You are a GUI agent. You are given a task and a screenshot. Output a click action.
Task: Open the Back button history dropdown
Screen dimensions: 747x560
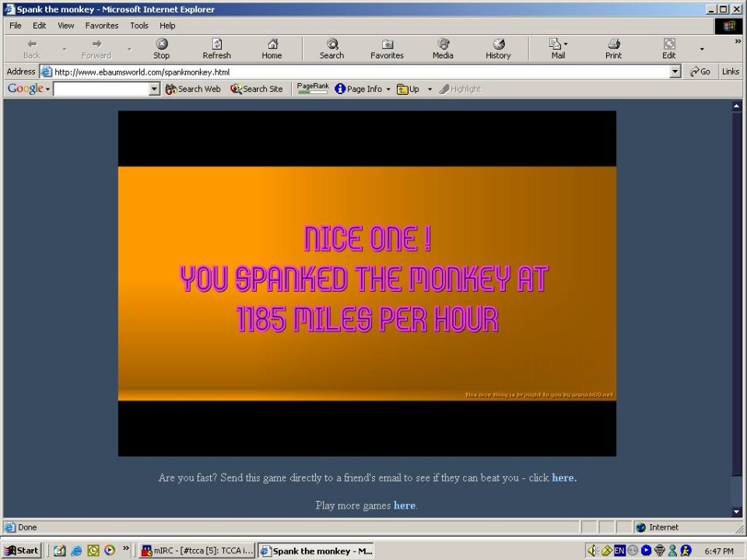coord(65,49)
